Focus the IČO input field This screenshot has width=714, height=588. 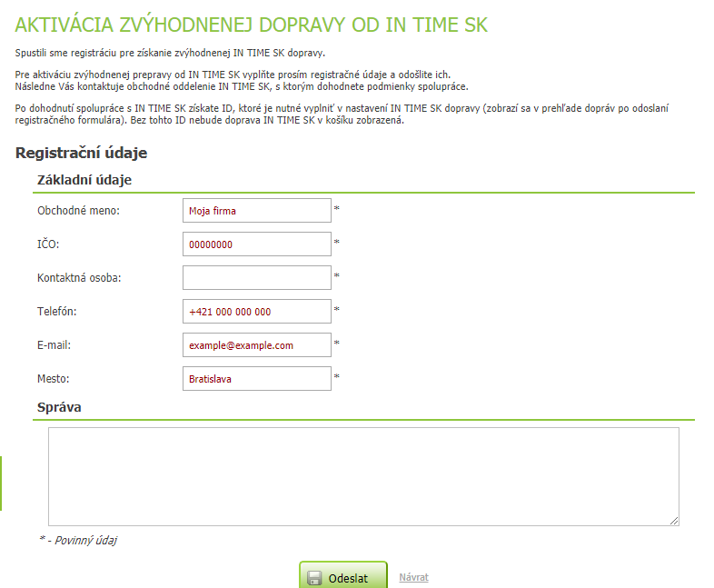click(257, 244)
